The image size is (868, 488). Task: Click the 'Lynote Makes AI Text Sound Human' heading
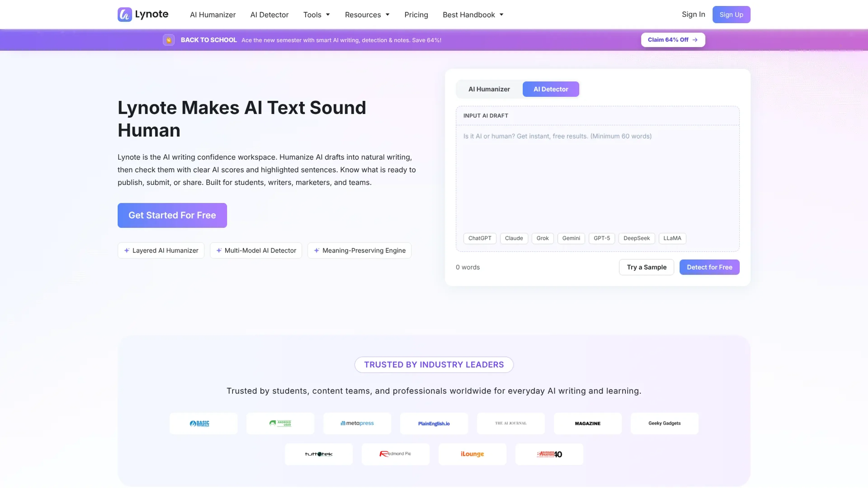click(242, 119)
